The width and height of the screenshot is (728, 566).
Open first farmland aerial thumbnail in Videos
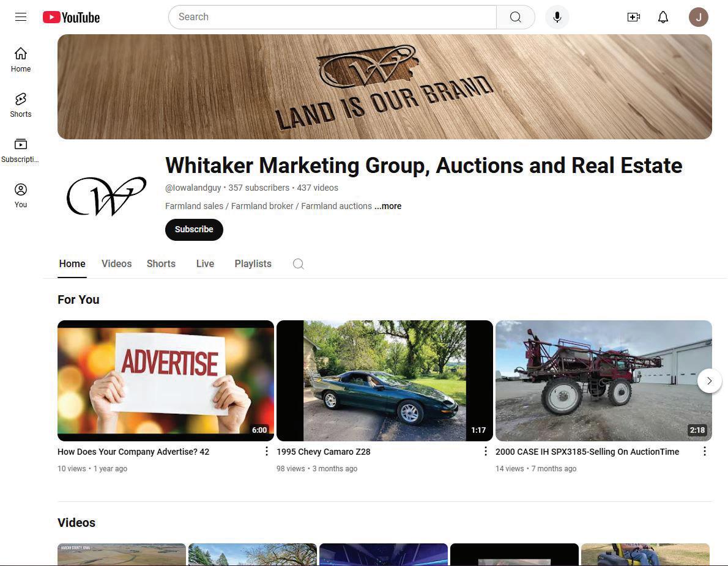(122, 554)
